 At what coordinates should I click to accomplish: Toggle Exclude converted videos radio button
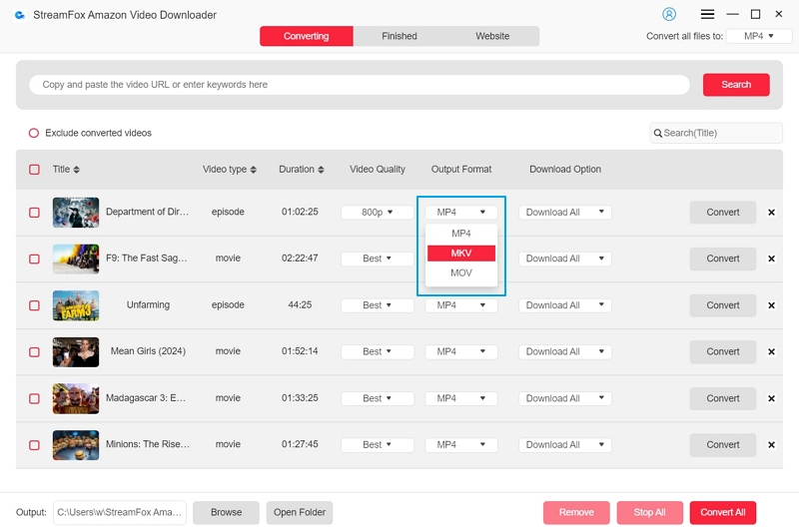(34, 134)
